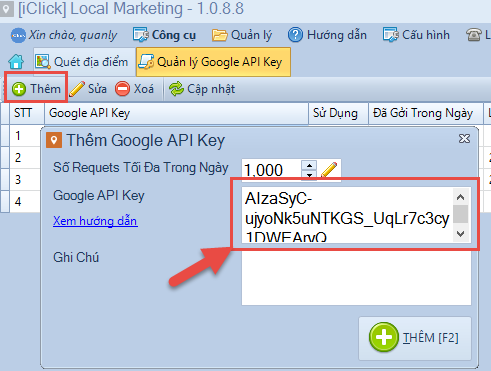Open the Xem hướng dẫn link
Viewport: 491px width, 371px height.
[x=95, y=221]
